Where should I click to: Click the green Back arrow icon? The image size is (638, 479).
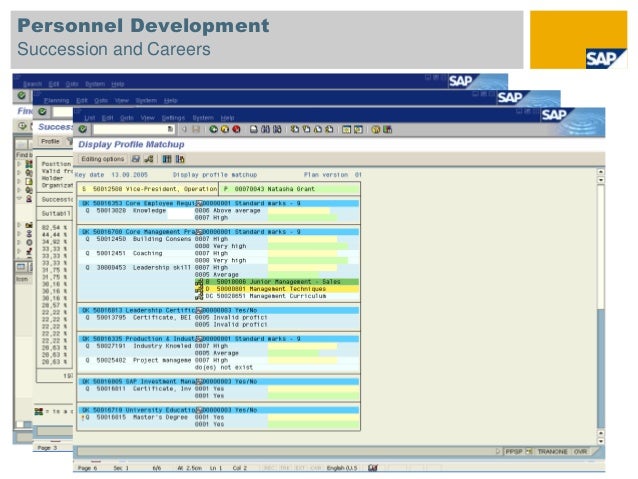coord(213,129)
